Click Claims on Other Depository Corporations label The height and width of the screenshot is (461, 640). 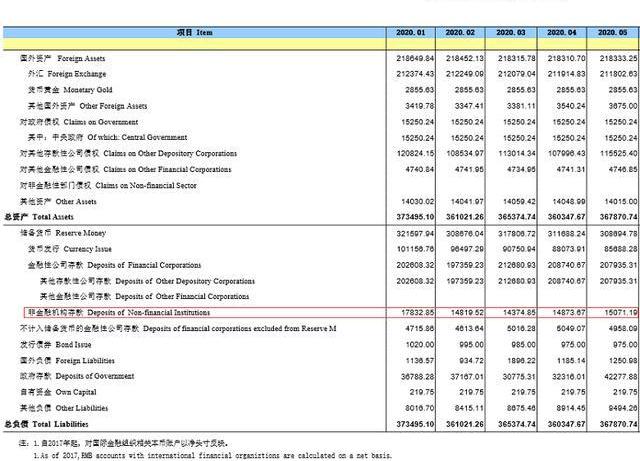pos(128,153)
